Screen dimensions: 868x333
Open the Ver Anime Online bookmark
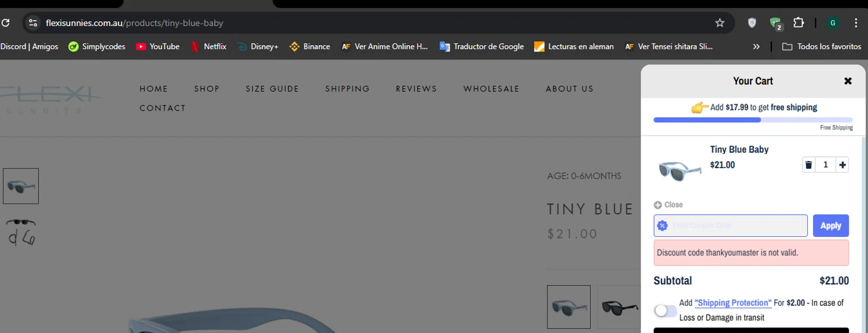[x=385, y=46]
